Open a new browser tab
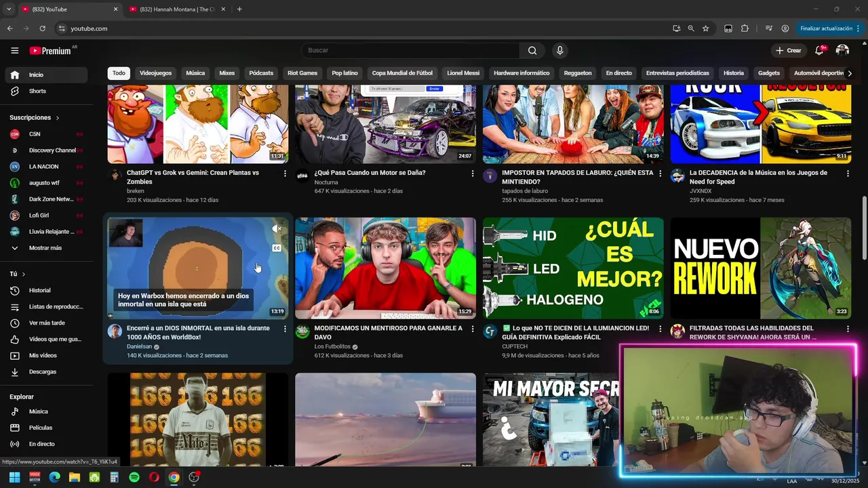This screenshot has width=868, height=488. pos(239,9)
